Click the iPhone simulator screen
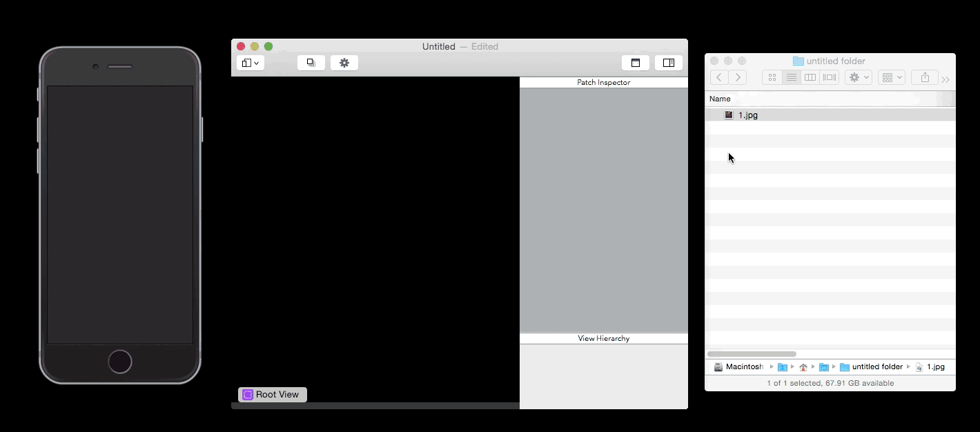The height and width of the screenshot is (432, 980). tap(120, 215)
